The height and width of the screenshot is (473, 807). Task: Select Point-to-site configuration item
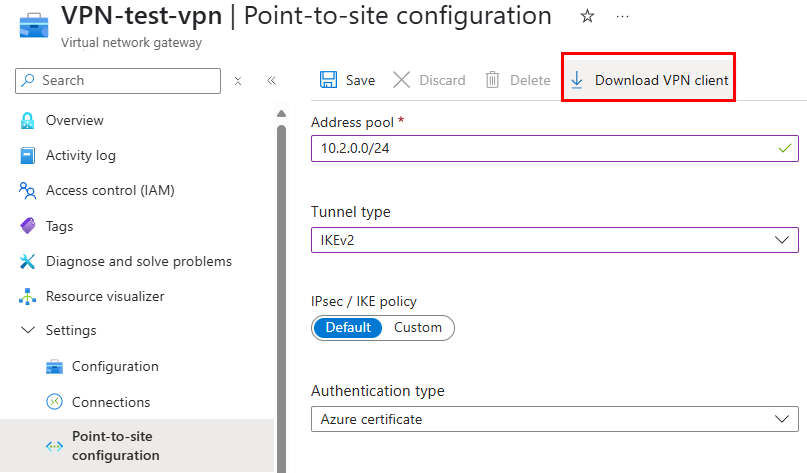point(137,446)
